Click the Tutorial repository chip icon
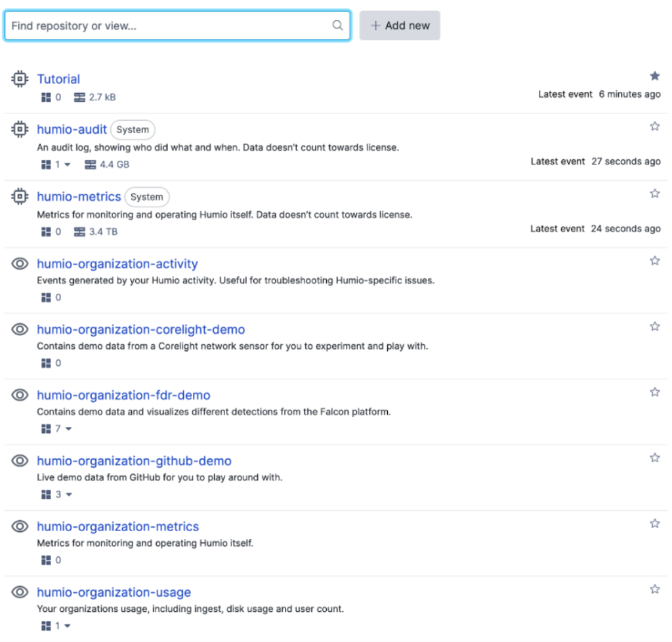This screenshot has height=642, width=672. pos(20,79)
